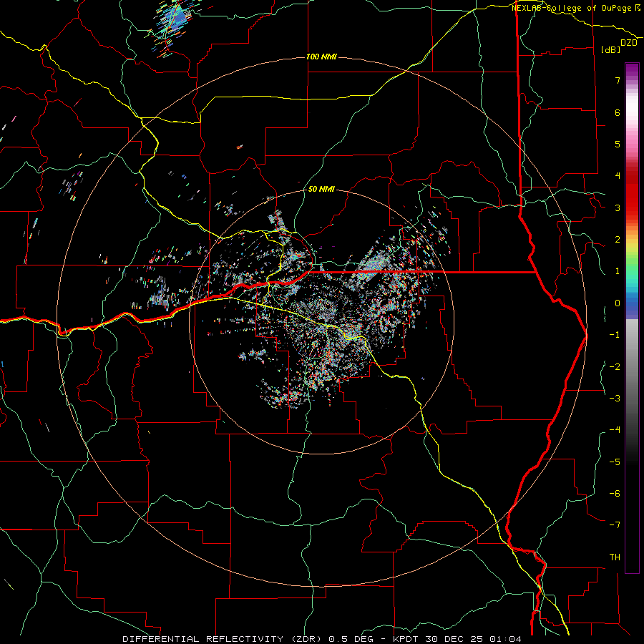
Task: Click the "-3" scale value
Action: (615, 399)
